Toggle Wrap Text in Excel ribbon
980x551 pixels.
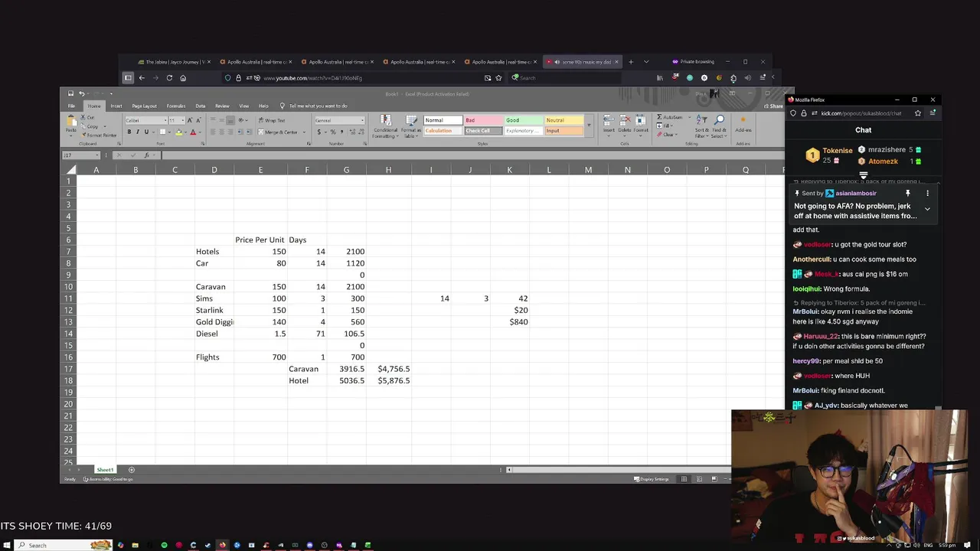(272, 120)
